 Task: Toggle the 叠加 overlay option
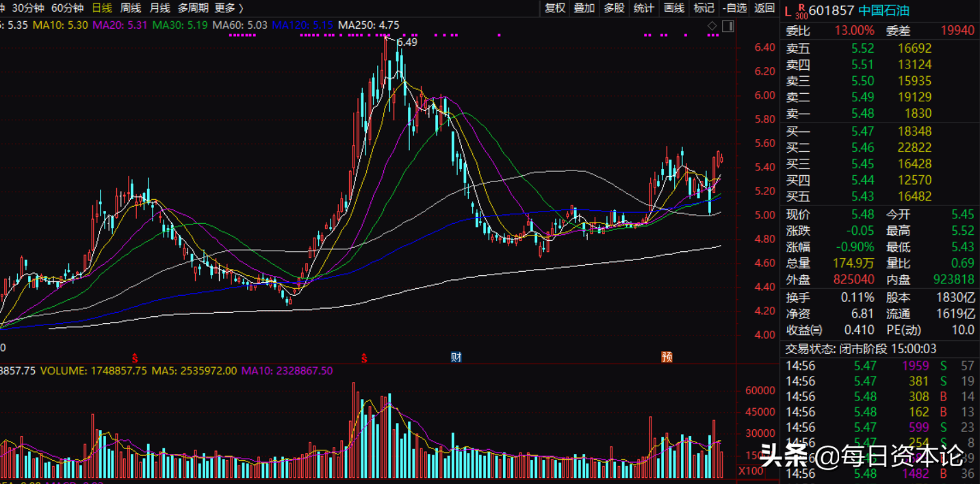[584, 8]
